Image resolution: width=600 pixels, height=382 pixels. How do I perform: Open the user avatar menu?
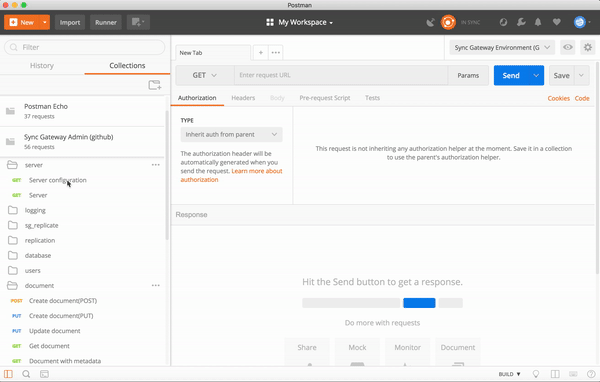click(x=582, y=22)
